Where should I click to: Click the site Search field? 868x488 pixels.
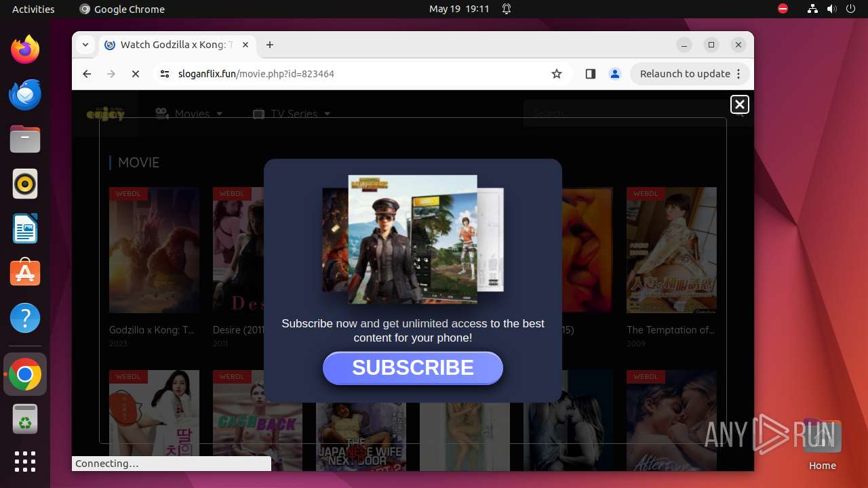tap(627, 114)
